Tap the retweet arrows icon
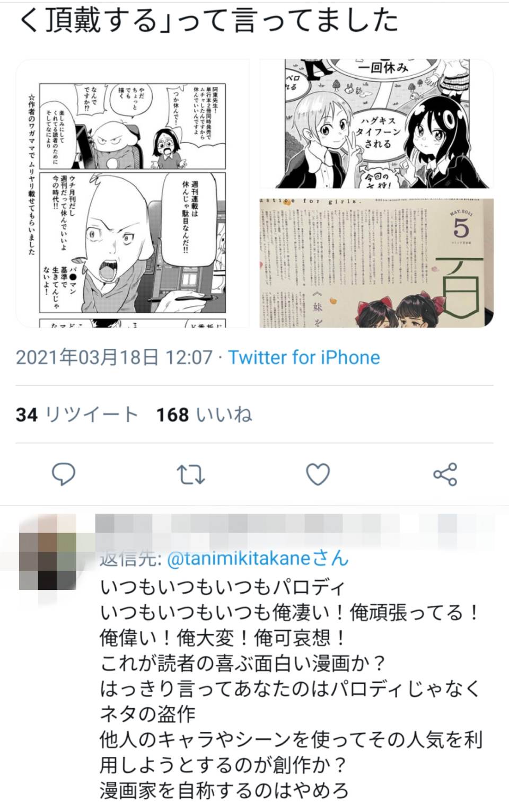The image size is (509, 812). point(190,474)
